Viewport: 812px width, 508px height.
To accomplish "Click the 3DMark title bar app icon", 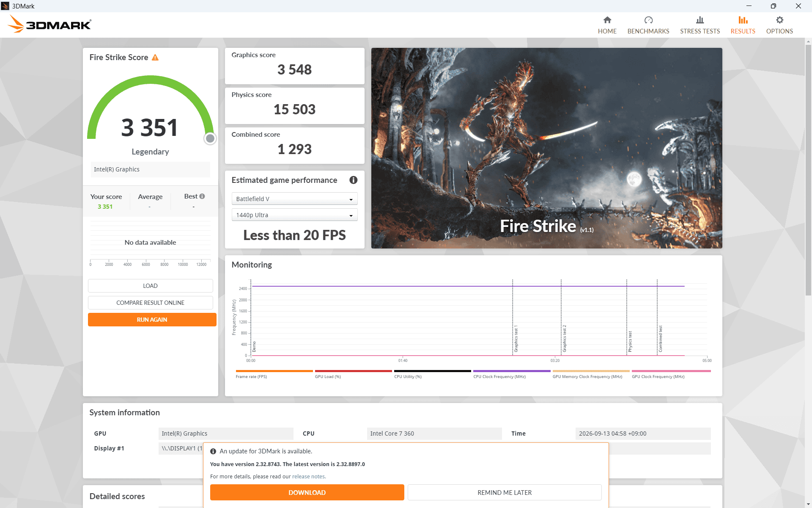I will coord(5,6).
